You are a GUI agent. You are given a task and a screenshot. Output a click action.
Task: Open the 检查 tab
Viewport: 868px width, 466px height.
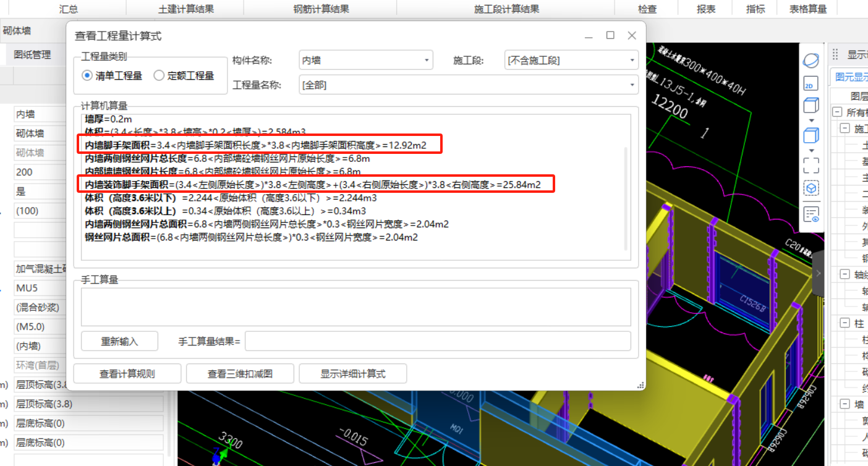647,9
